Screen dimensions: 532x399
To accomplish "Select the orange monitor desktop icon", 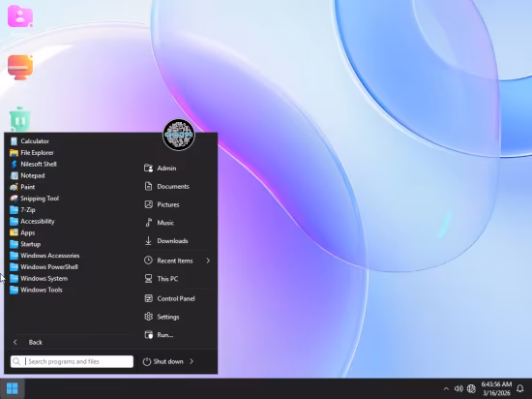I will click(x=20, y=67).
